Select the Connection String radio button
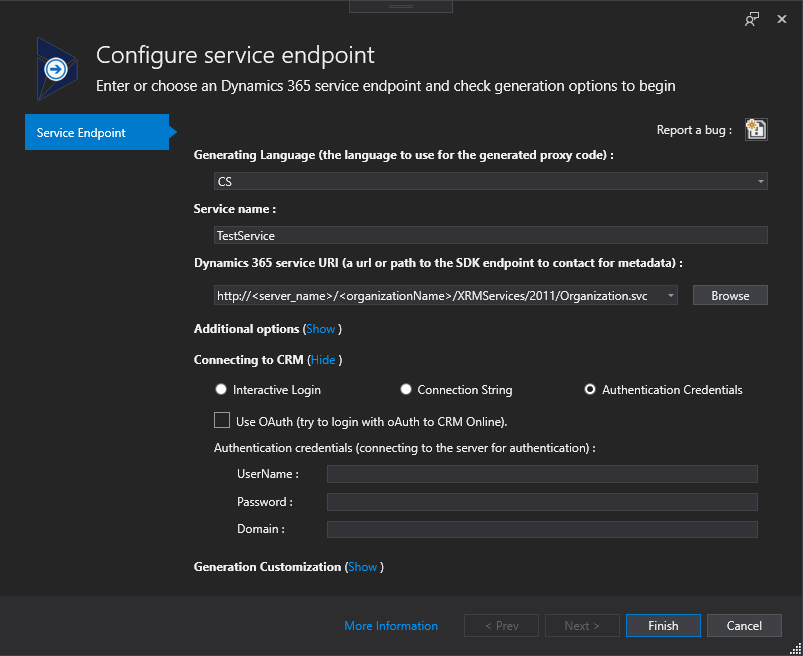 (x=406, y=389)
